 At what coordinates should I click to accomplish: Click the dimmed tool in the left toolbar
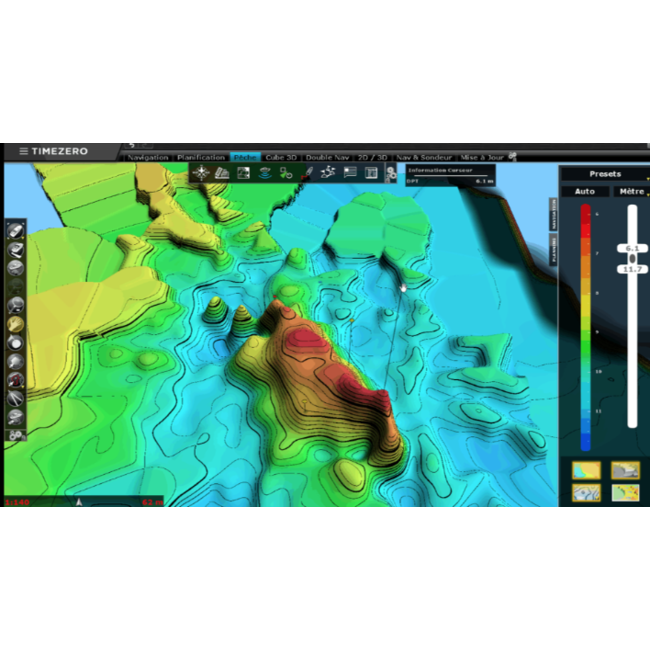pos(16,286)
